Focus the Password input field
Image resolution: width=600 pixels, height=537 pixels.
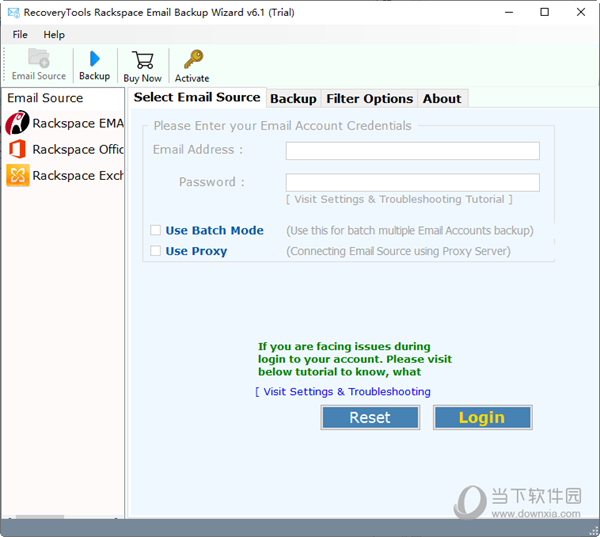[x=412, y=182]
